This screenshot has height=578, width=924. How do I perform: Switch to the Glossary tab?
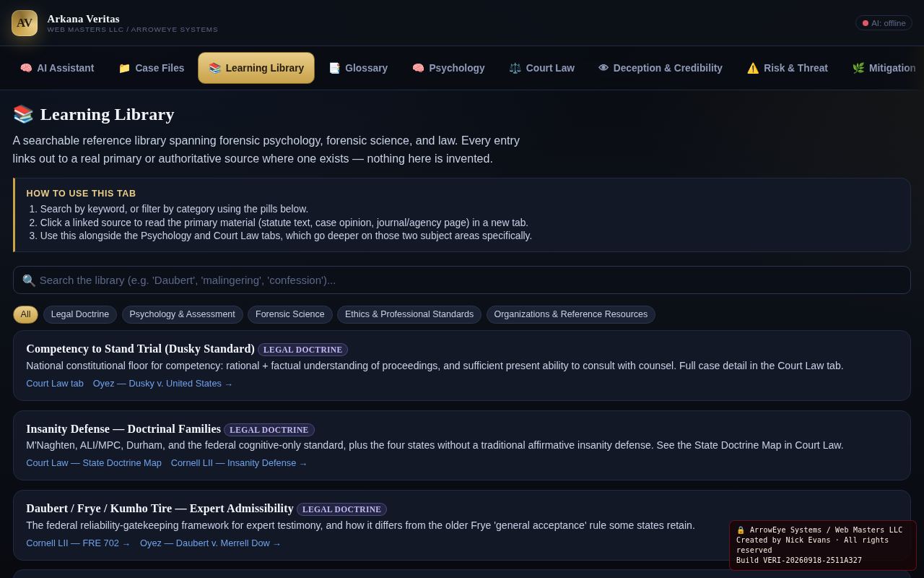pyautogui.click(x=358, y=68)
